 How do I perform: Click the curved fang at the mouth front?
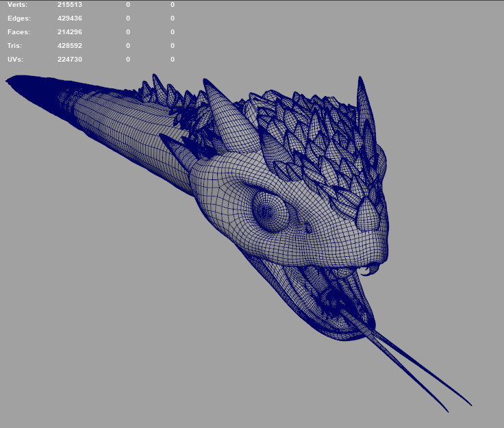370,270
